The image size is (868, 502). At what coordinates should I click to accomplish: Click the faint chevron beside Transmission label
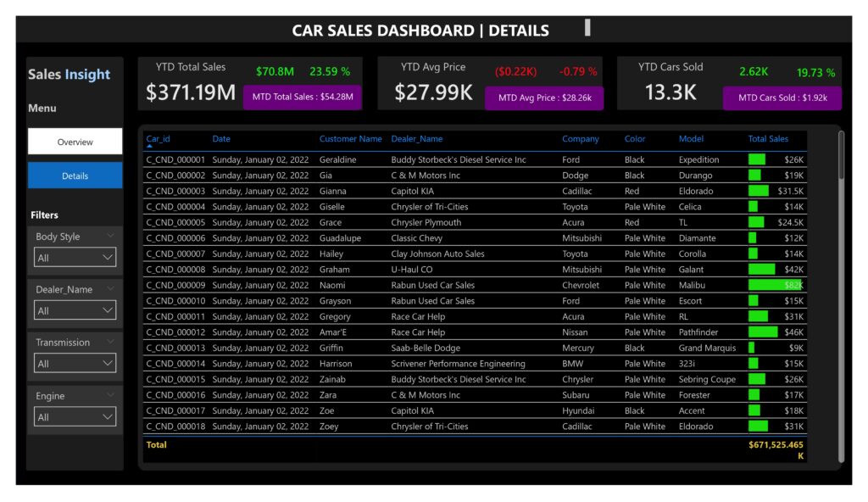[110, 342]
